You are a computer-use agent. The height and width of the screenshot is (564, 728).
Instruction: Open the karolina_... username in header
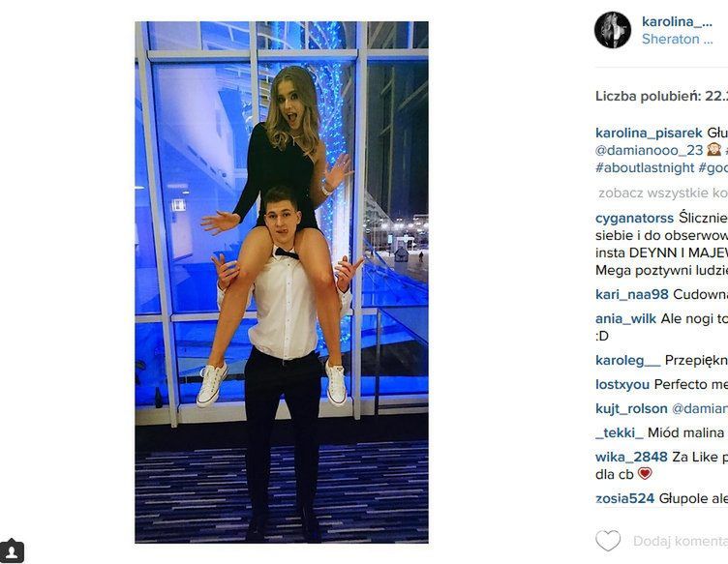coord(677,21)
